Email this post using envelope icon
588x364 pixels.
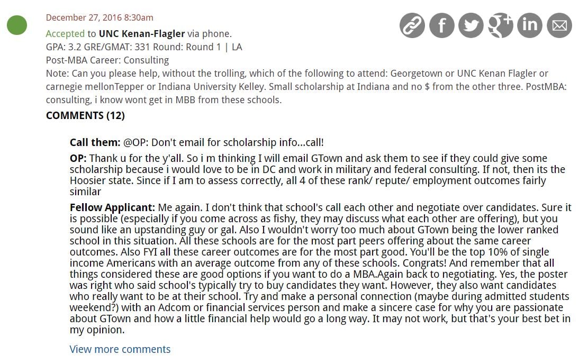(x=559, y=25)
